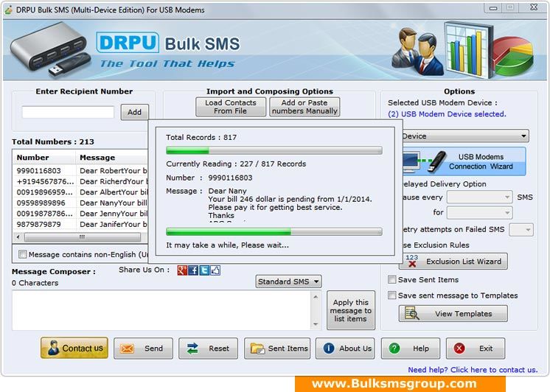
Task: Click the Send envelope button
Action: tap(143, 349)
